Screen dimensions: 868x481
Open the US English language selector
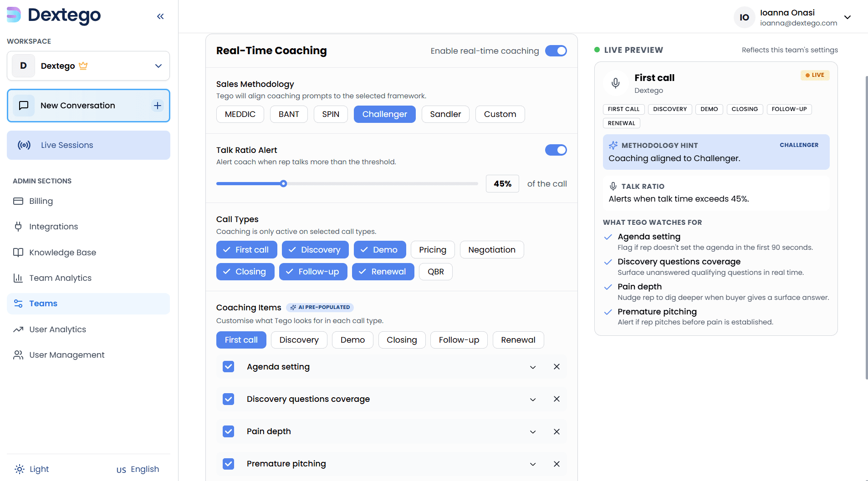138,469
